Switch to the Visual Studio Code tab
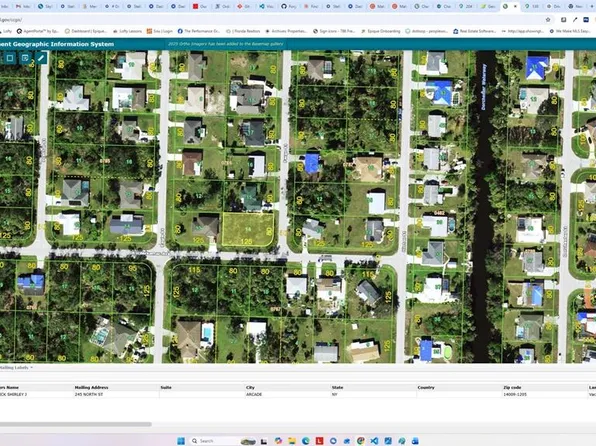Screen dimensions: 596x446 click(267, 6)
